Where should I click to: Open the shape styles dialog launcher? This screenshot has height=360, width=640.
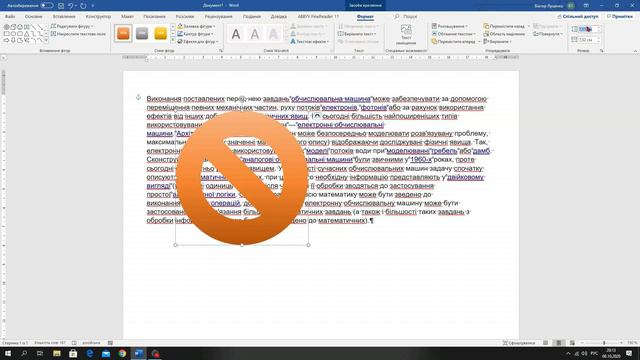click(x=221, y=51)
